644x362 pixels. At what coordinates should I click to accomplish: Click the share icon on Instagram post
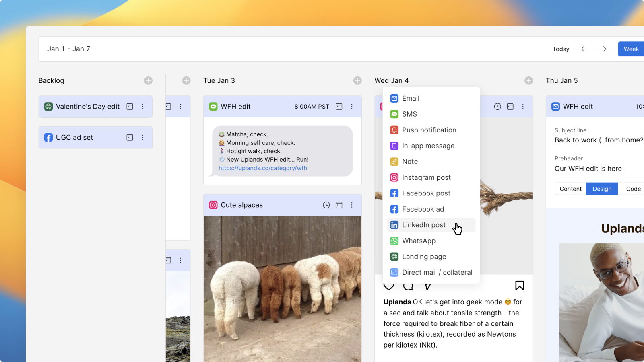pos(427,286)
